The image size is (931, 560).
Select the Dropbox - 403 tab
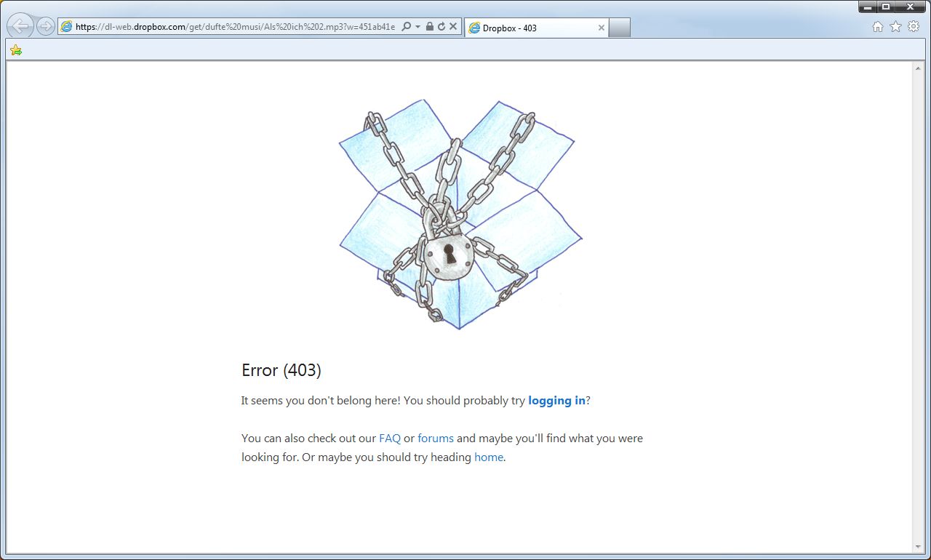[x=536, y=28]
